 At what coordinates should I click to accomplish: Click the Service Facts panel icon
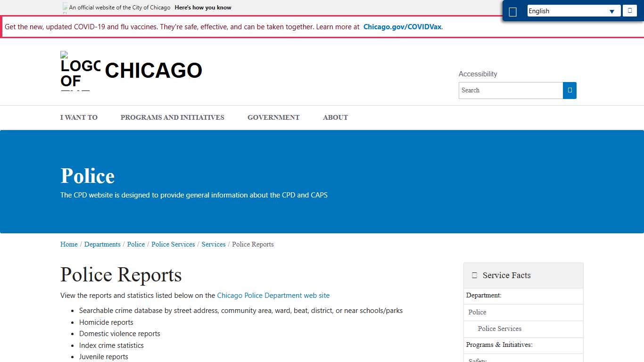(x=474, y=275)
